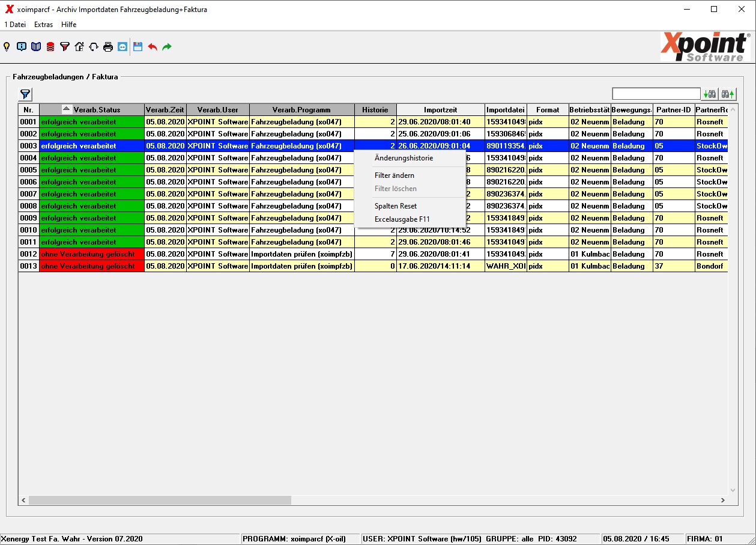
Task: Click the binoculars search-down button
Action: 710,94
